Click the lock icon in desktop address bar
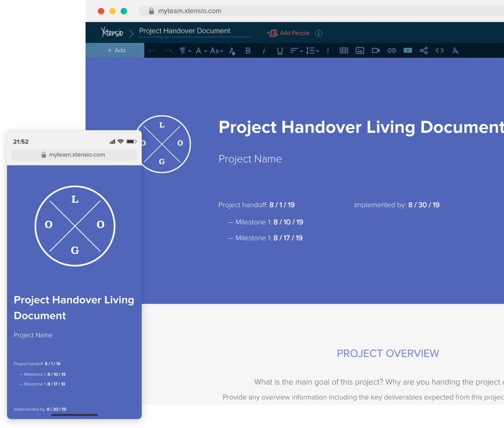The width and height of the screenshot is (504, 428). click(151, 11)
